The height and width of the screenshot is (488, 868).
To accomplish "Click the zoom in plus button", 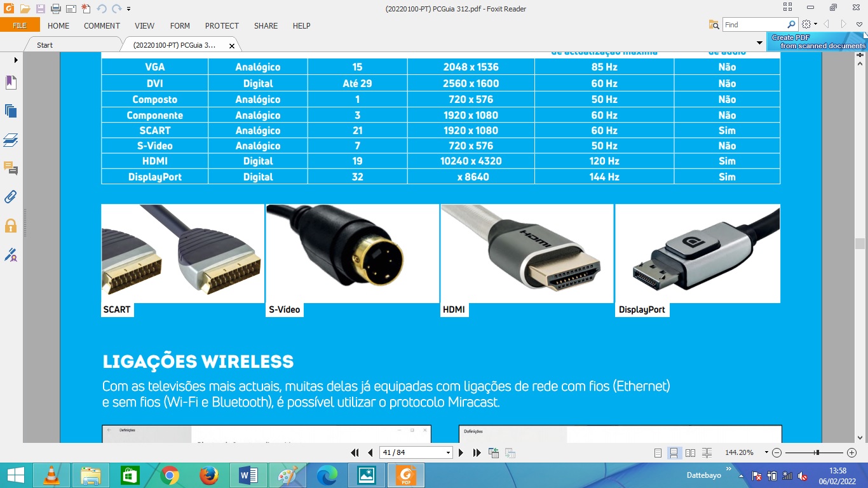I will [x=852, y=452].
